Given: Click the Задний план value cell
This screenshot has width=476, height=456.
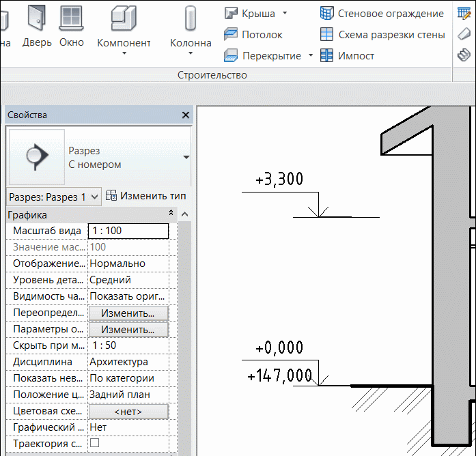Looking at the screenshot, I should [128, 395].
